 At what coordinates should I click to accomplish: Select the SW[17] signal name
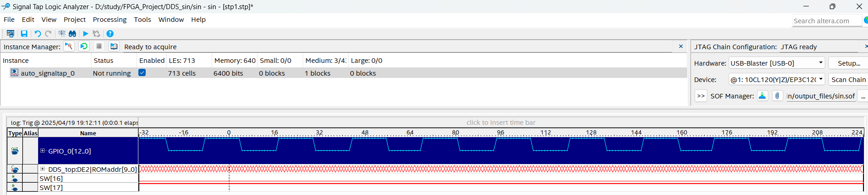click(51, 187)
